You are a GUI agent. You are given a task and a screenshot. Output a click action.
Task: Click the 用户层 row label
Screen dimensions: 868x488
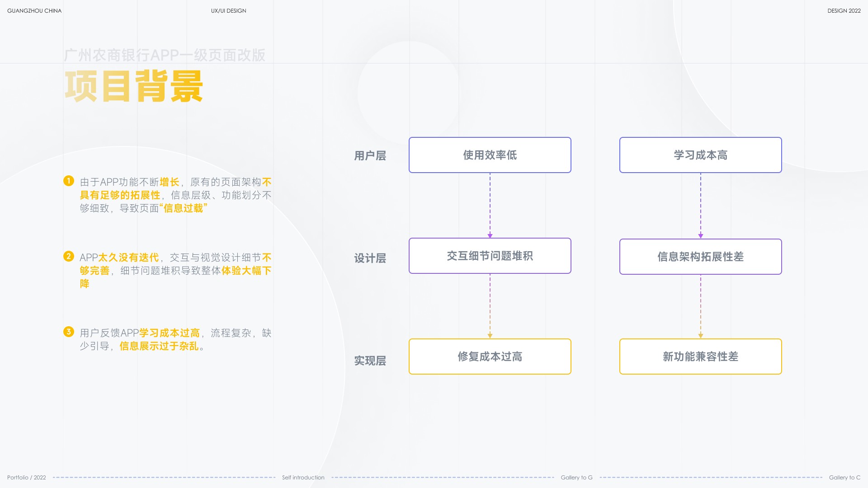click(370, 156)
